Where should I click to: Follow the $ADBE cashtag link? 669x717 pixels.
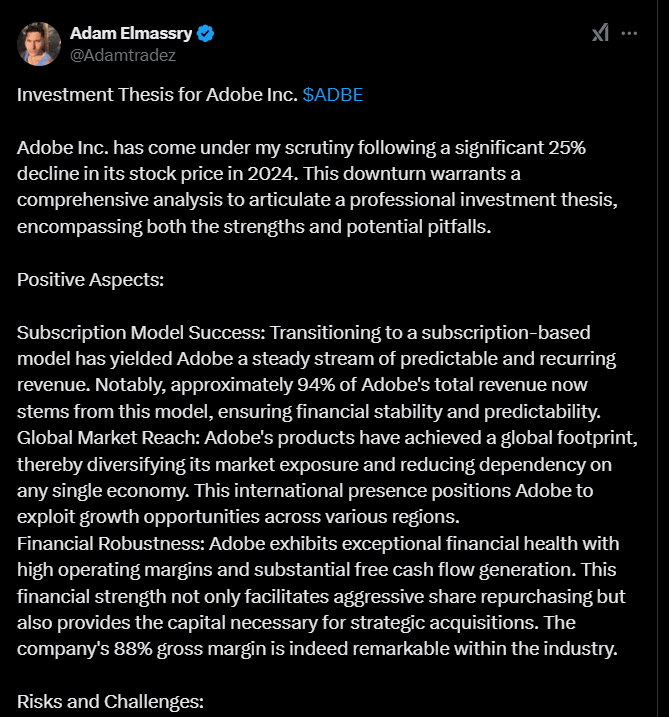pyautogui.click(x=332, y=95)
